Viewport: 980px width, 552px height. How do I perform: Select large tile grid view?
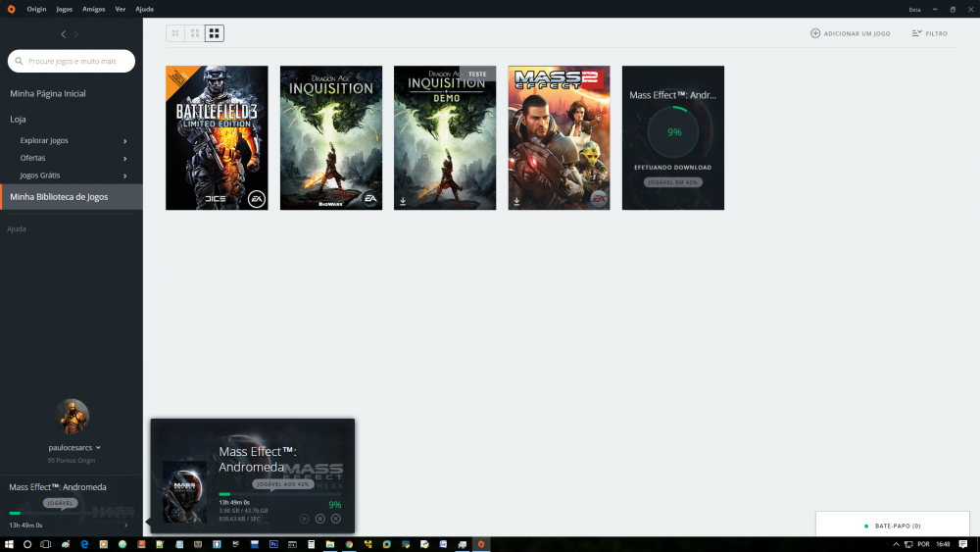click(215, 33)
